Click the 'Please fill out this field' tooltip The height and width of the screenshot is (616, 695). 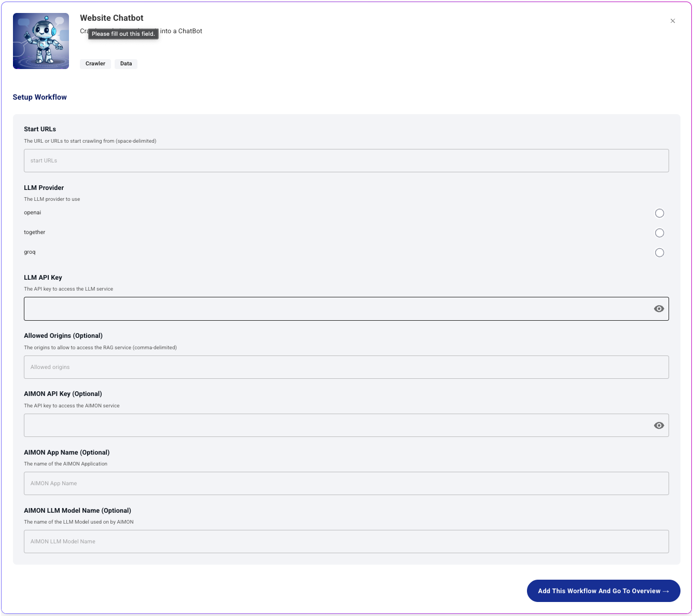123,34
